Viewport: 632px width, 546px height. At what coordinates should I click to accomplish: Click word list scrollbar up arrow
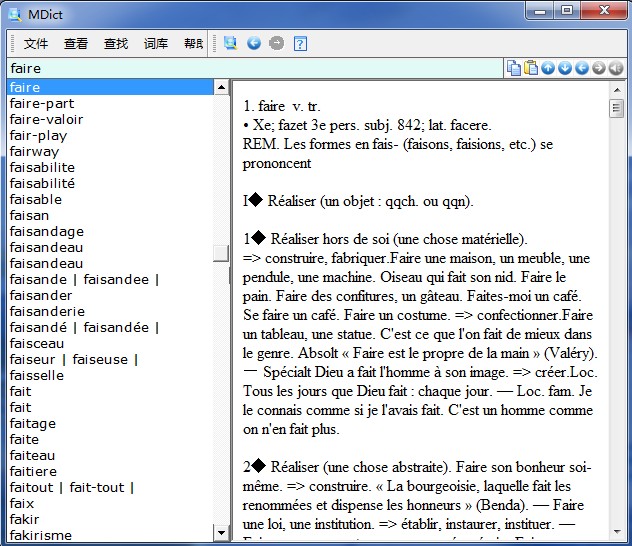point(221,88)
